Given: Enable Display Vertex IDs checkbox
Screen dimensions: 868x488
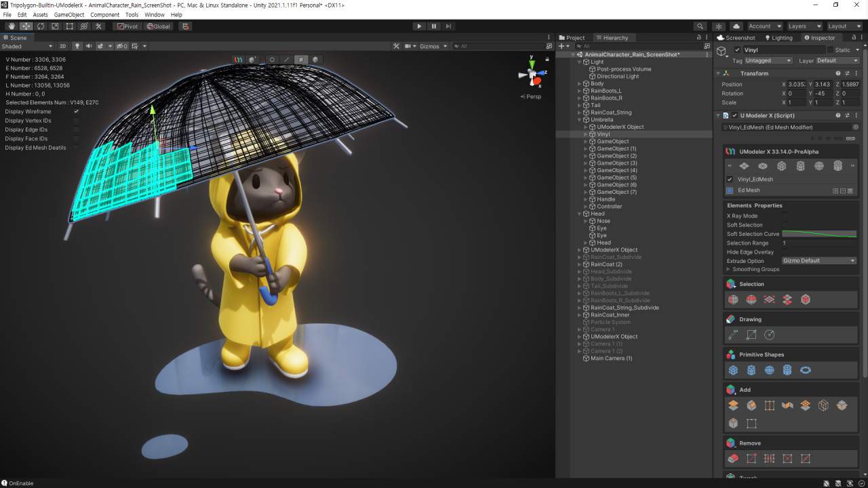Looking at the screenshot, I should 76,121.
